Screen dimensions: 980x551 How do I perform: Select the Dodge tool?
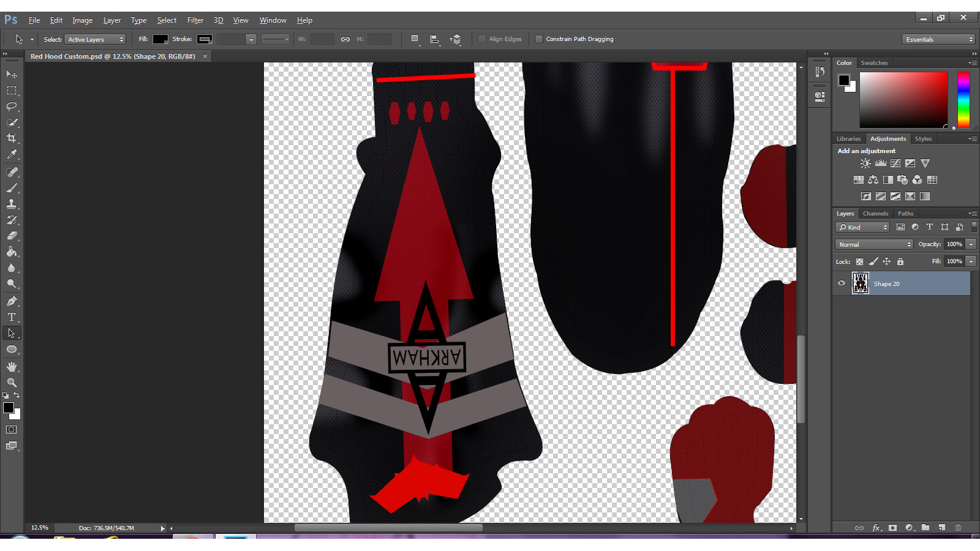[12, 284]
